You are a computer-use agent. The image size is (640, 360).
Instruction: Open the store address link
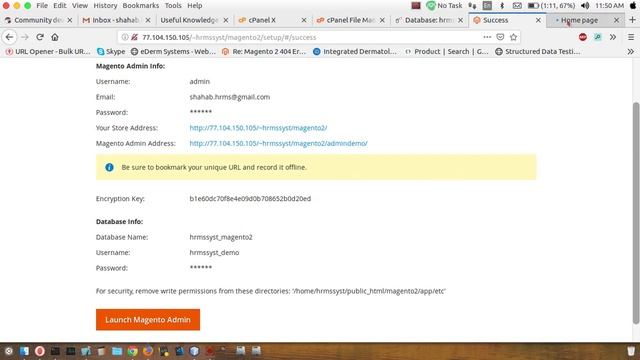click(x=258, y=128)
